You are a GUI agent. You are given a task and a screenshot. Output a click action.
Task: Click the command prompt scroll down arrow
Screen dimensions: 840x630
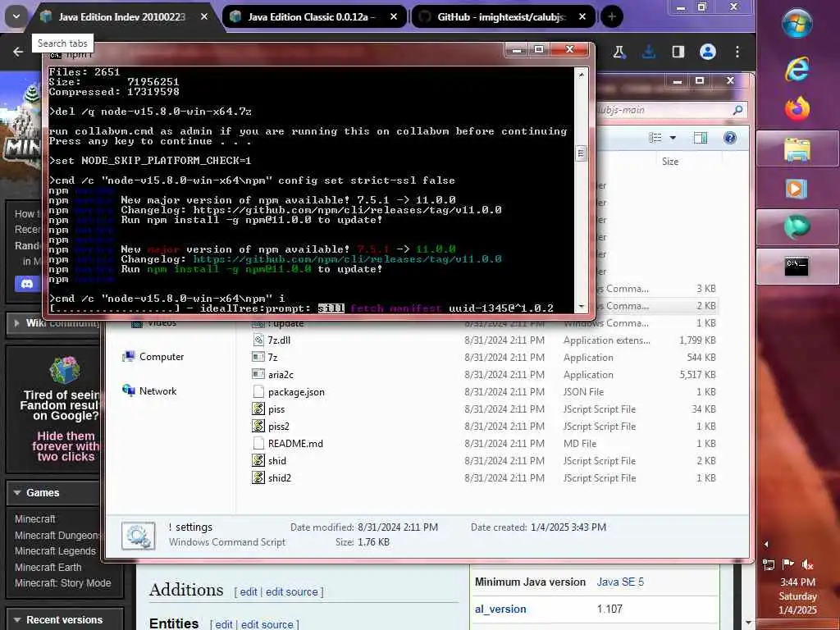tap(582, 308)
